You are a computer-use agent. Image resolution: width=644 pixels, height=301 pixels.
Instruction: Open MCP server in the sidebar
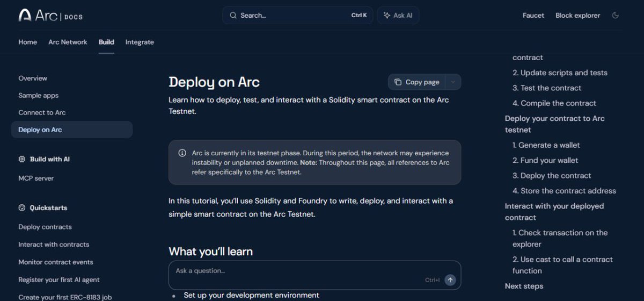point(36,178)
